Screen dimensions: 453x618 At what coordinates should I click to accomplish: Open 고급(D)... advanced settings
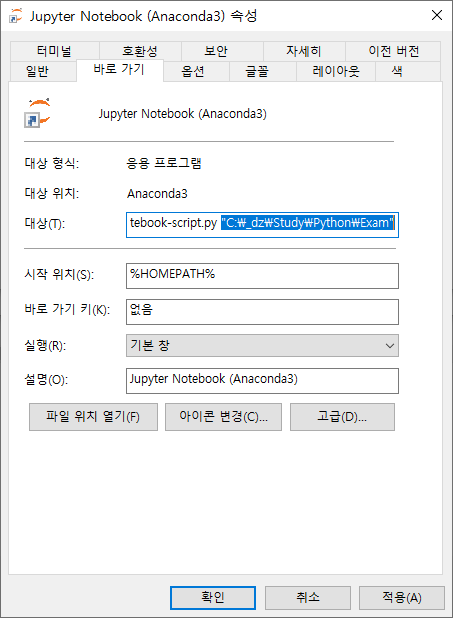[342, 417]
